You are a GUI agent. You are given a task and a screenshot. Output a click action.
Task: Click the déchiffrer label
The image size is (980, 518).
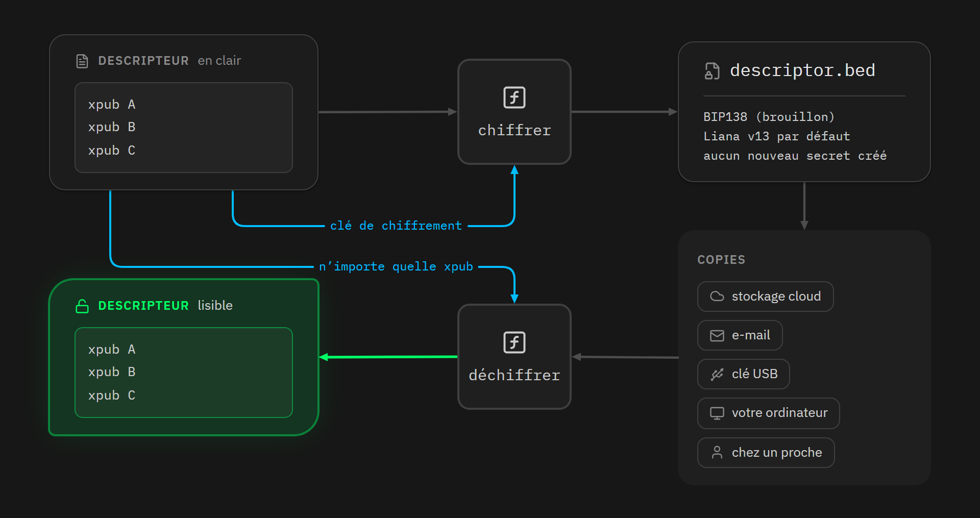point(514,375)
